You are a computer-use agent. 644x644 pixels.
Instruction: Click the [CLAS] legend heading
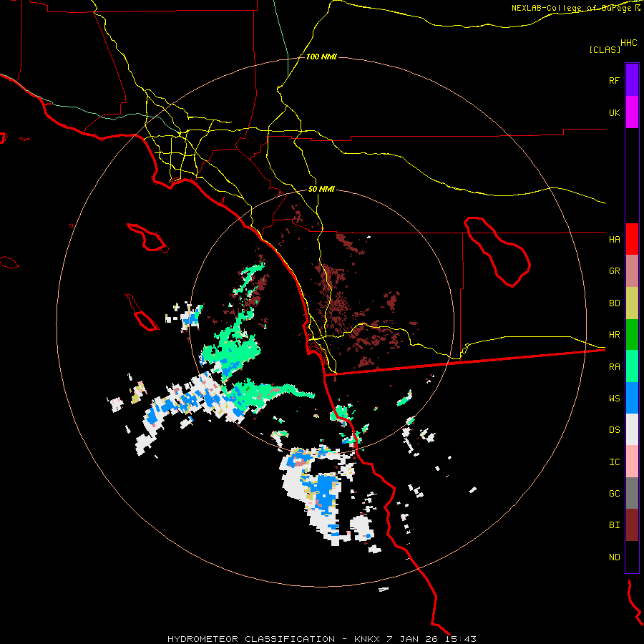click(x=605, y=49)
